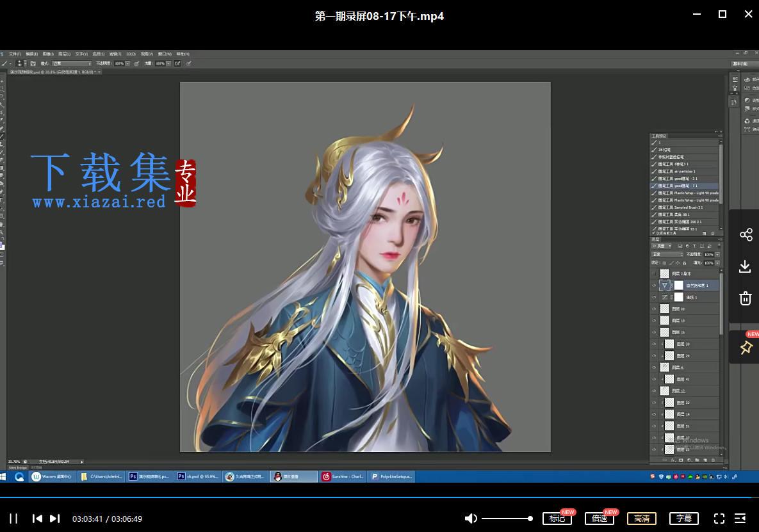Hide the 自然饱和度 1 adjustment layer
This screenshot has height=532, width=759.
tap(655, 286)
